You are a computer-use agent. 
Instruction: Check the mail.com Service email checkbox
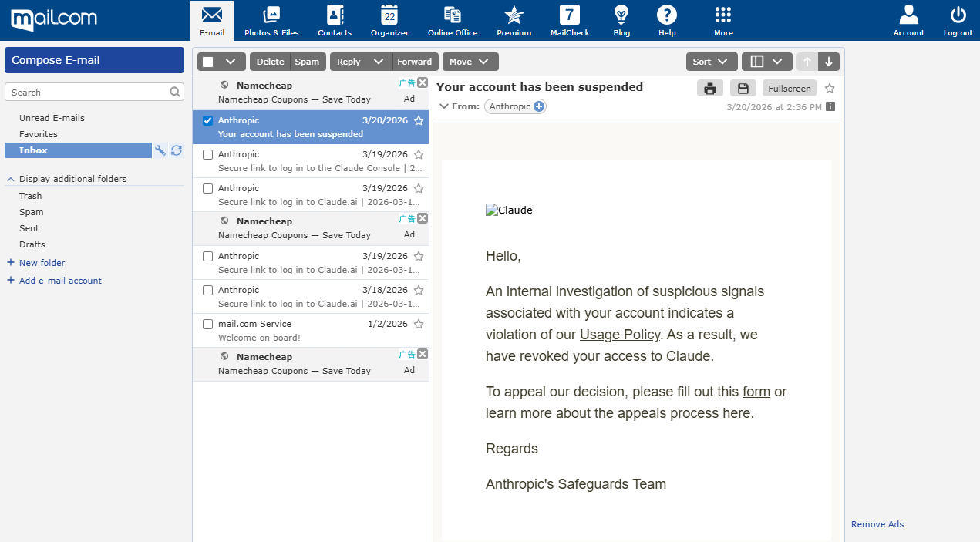pos(207,324)
